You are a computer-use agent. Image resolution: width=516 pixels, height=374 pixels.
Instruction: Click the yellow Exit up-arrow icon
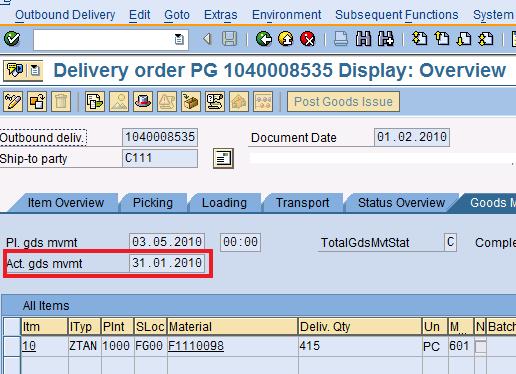tap(286, 39)
